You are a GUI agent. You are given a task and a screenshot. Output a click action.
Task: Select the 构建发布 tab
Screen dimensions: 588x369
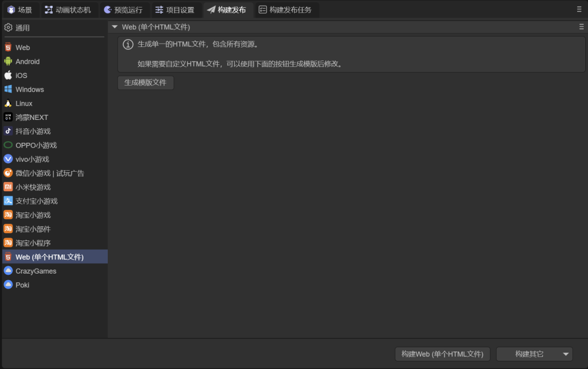227,10
